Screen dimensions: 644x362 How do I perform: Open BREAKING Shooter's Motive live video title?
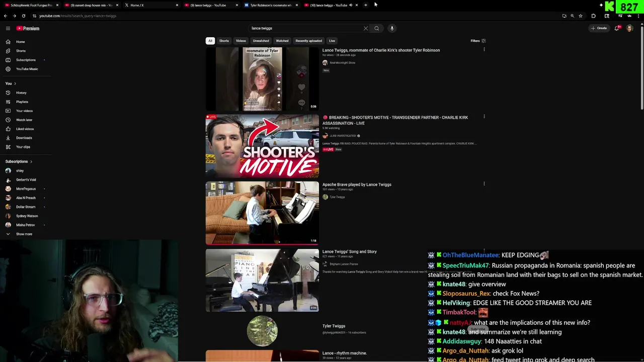(395, 120)
